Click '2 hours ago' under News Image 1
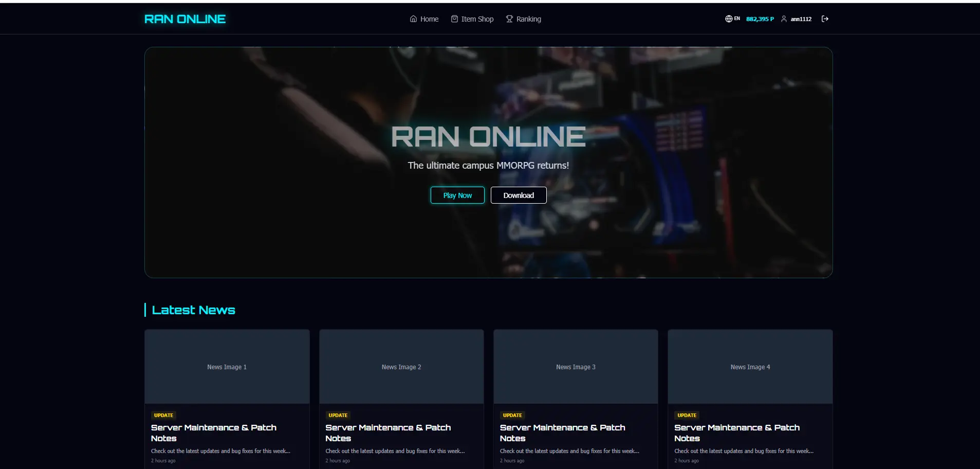Viewport: 980px width, 469px height. (163, 461)
